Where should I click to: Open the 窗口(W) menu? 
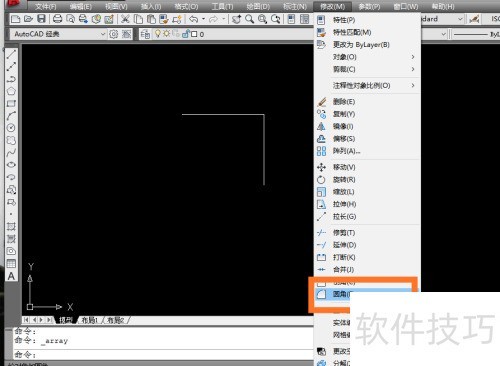point(406,6)
